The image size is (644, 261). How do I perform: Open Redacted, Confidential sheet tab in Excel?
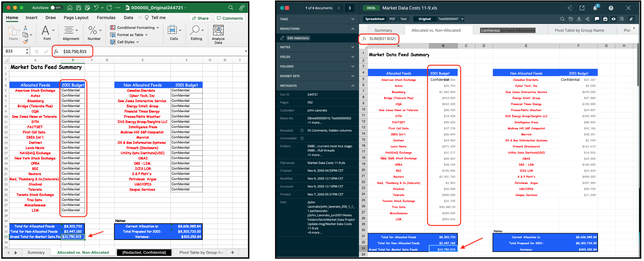[x=144, y=252]
